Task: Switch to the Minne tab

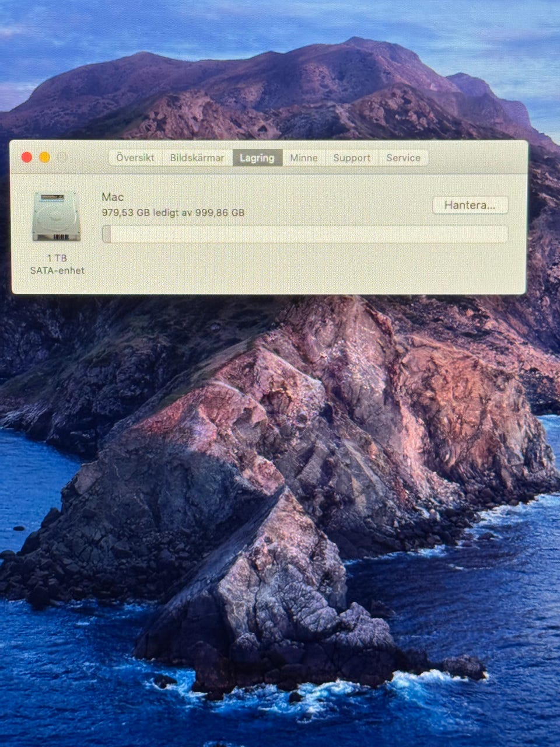Action: click(304, 158)
